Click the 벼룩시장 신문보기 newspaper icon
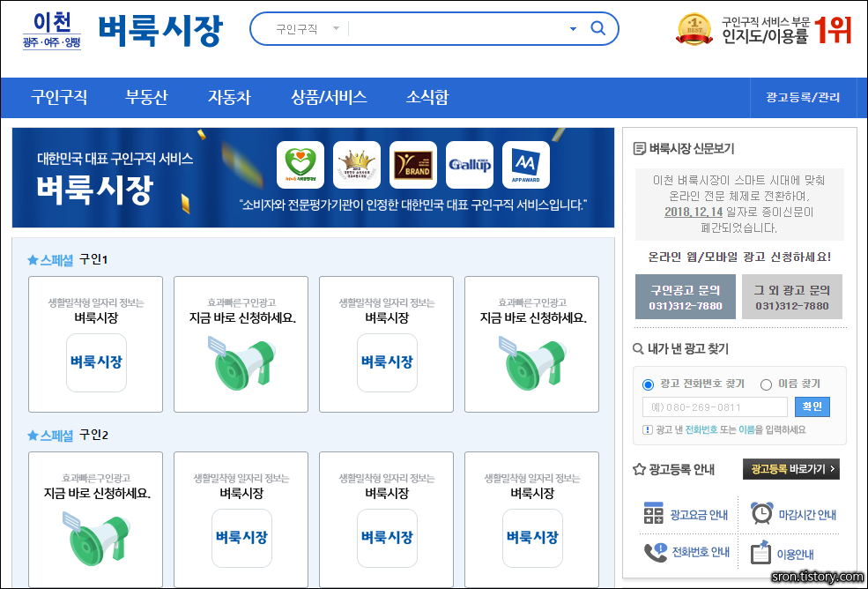Viewport: 868px width, 589px height. (x=639, y=148)
